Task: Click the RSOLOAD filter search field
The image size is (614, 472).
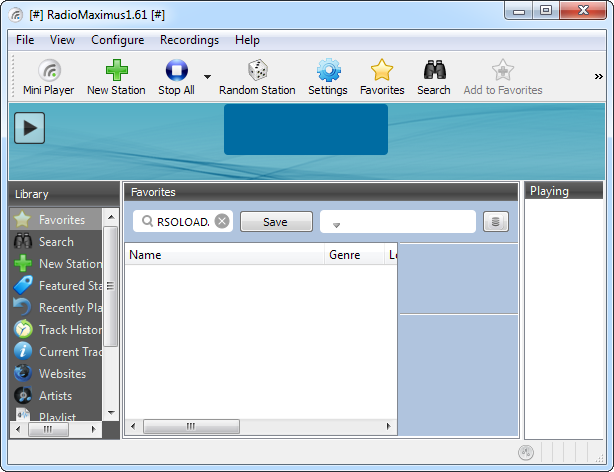Action: point(183,222)
